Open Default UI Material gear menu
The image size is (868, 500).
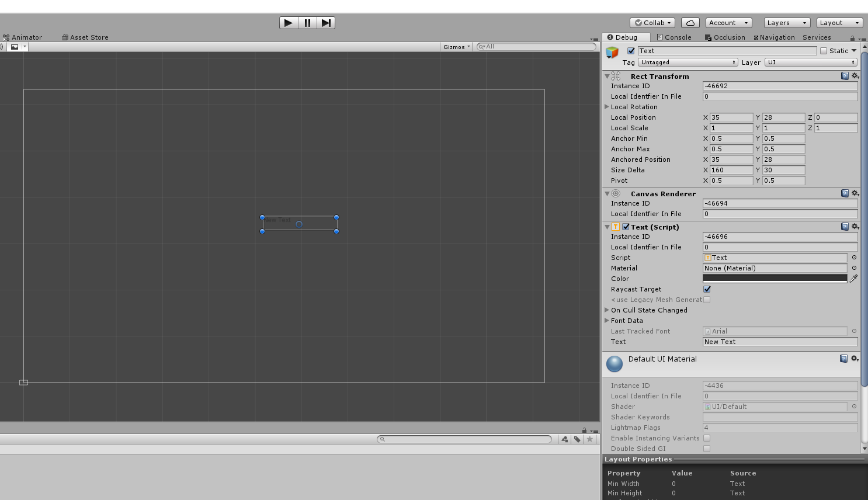854,359
